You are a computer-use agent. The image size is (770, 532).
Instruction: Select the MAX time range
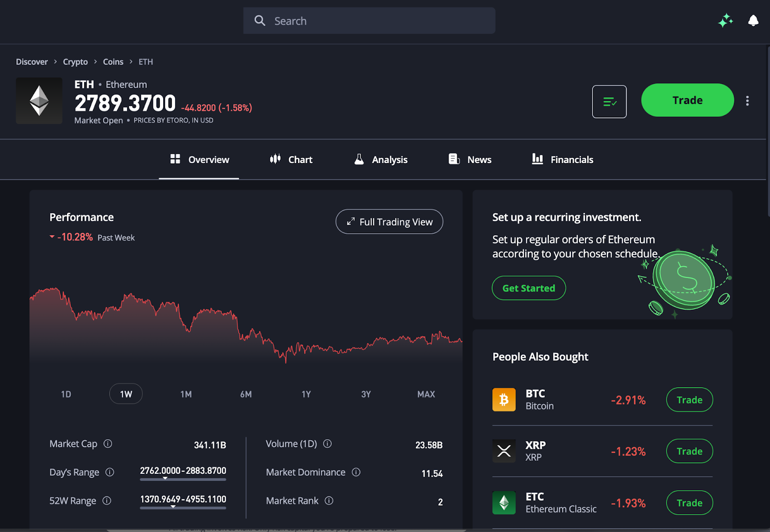tap(426, 394)
